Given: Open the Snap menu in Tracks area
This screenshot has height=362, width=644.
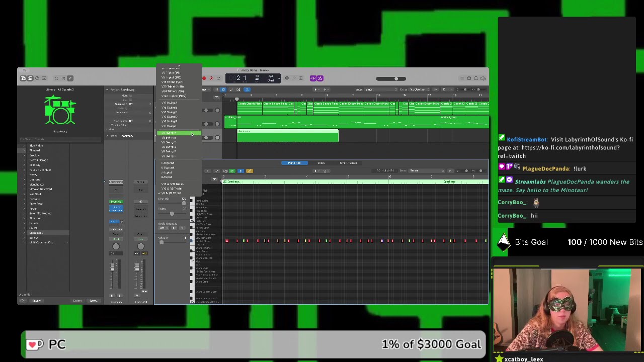Looking at the screenshot, I should pyautogui.click(x=381, y=89).
